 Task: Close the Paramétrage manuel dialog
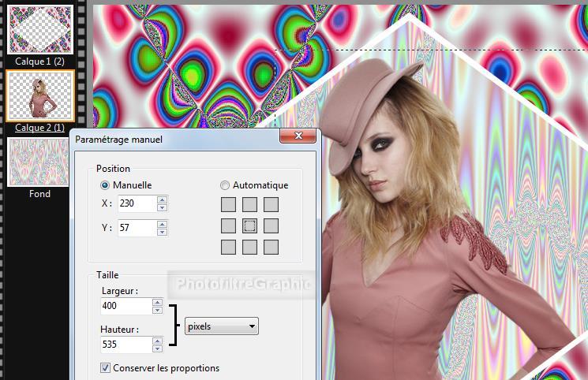(x=298, y=136)
